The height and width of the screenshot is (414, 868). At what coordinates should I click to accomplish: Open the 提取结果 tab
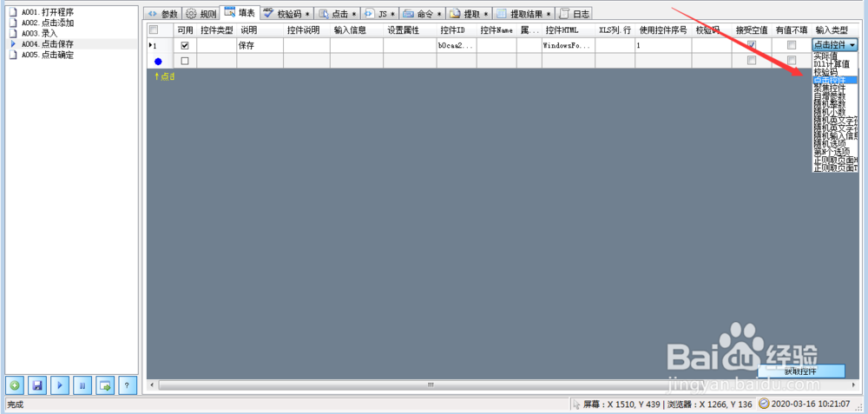point(523,14)
